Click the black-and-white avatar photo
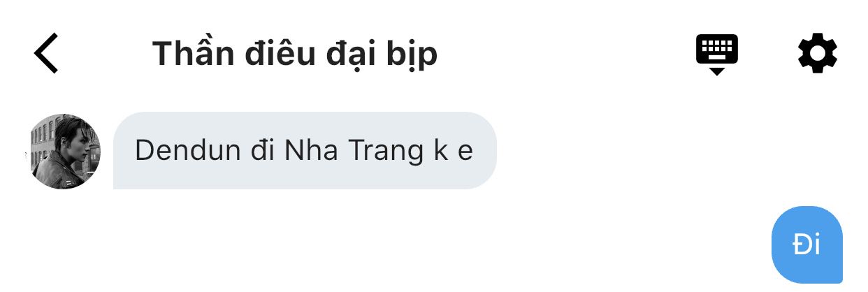Viewport: 868px width, 292px height. click(x=64, y=151)
